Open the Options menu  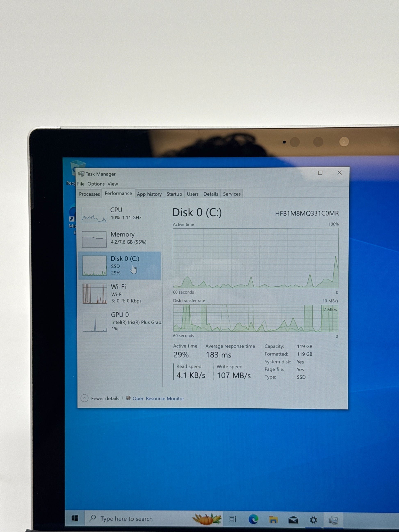pos(96,184)
